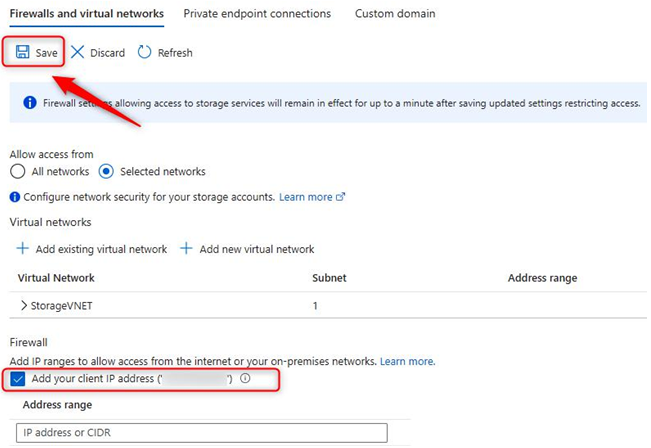Uncheck Add your client IP address checkbox
The image size is (651, 448).
pyautogui.click(x=18, y=379)
